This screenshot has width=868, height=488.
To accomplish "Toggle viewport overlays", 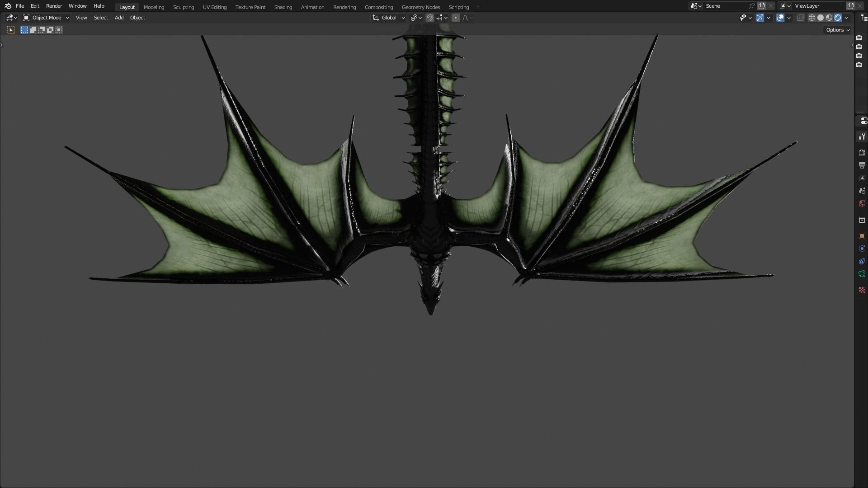I will [780, 18].
